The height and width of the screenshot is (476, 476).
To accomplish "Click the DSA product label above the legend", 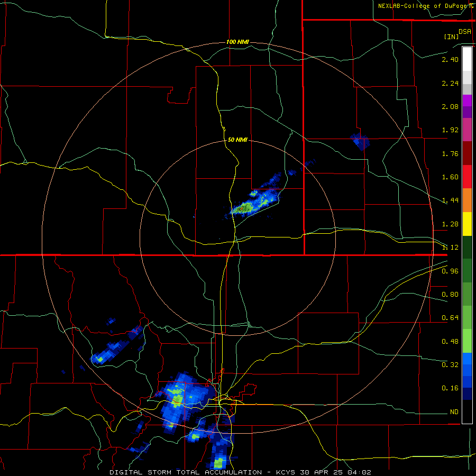I will click(x=465, y=32).
